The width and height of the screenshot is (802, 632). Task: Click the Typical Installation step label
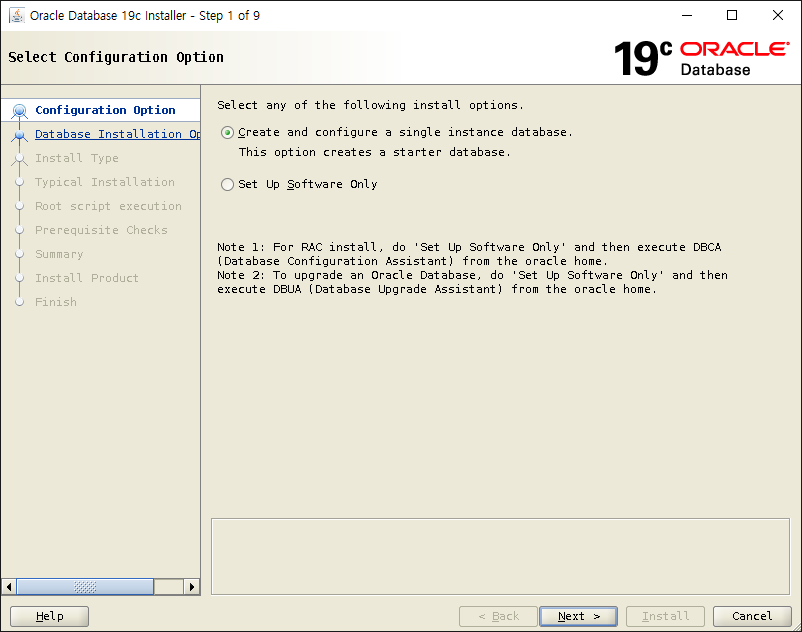[105, 182]
